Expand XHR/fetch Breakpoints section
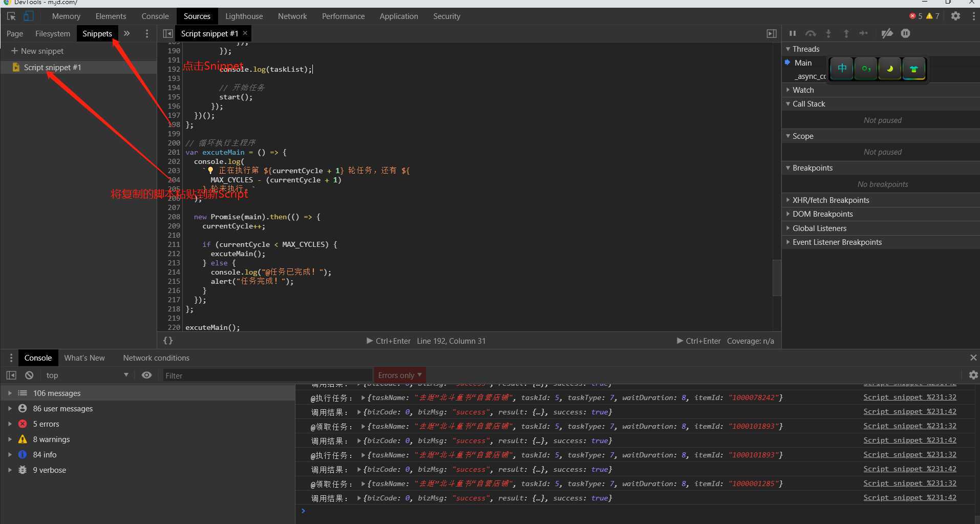 coord(830,200)
